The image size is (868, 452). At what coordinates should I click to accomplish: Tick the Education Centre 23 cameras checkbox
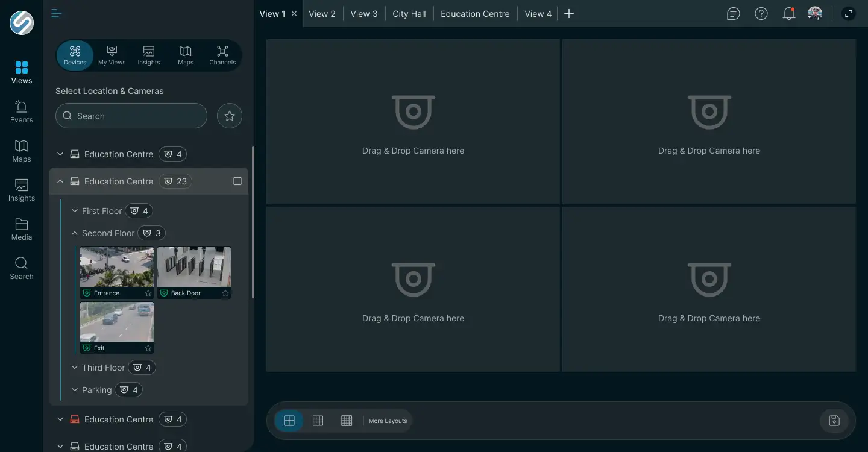tap(237, 181)
